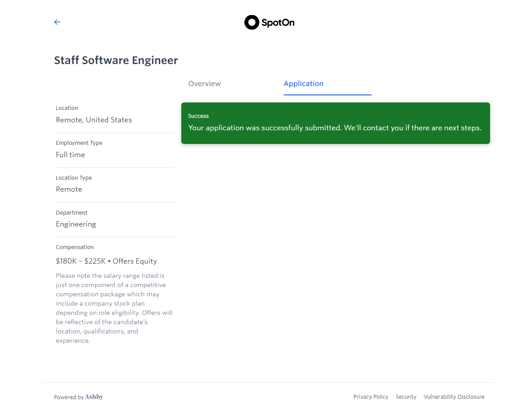532x412 pixels.
Task: Click the Staff Software Engineer heading
Action: click(116, 60)
